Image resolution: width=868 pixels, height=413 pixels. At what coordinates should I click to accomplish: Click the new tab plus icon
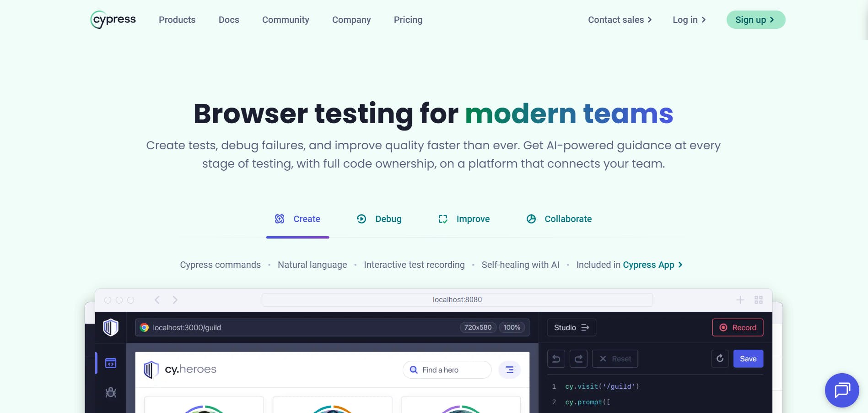point(740,300)
